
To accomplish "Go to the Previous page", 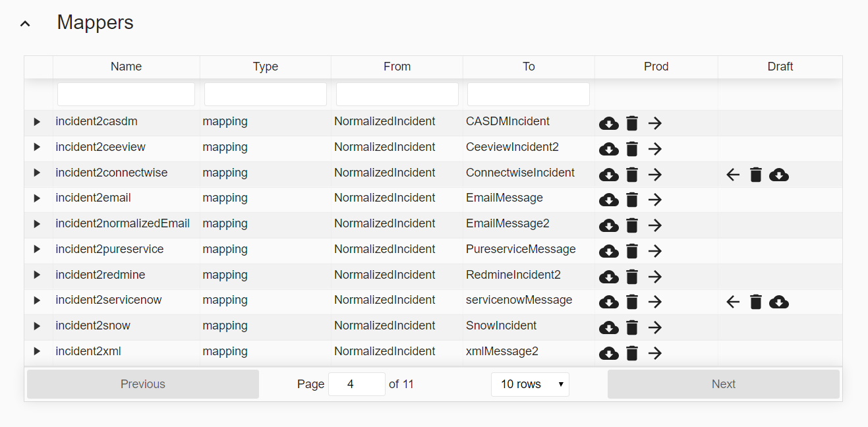I will pyautogui.click(x=143, y=384).
